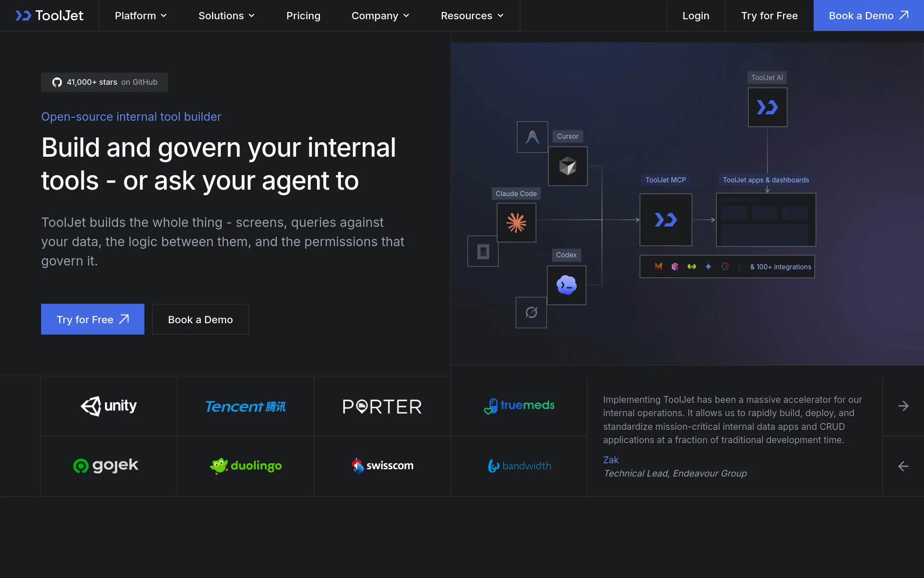Click the name Zak in testimonial
The image size is (924, 578).
click(610, 460)
